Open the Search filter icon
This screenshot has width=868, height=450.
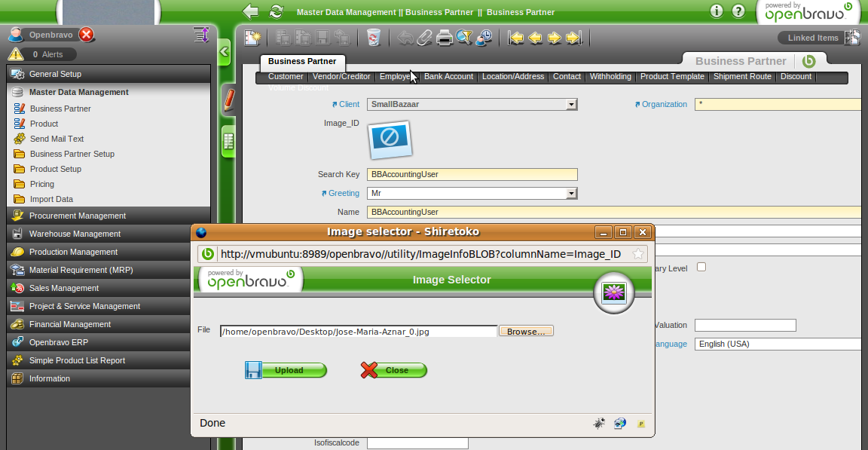click(x=464, y=38)
